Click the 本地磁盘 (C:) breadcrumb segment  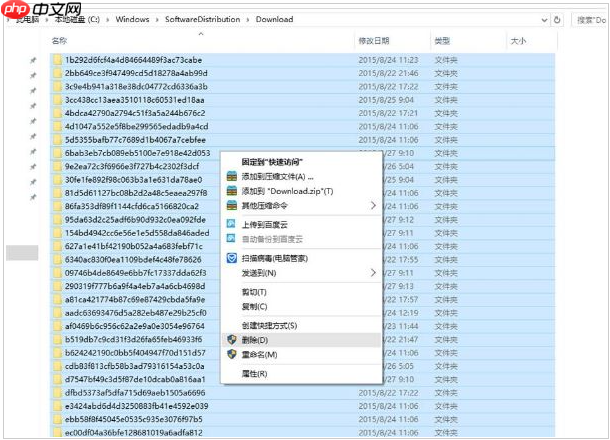click(x=77, y=19)
